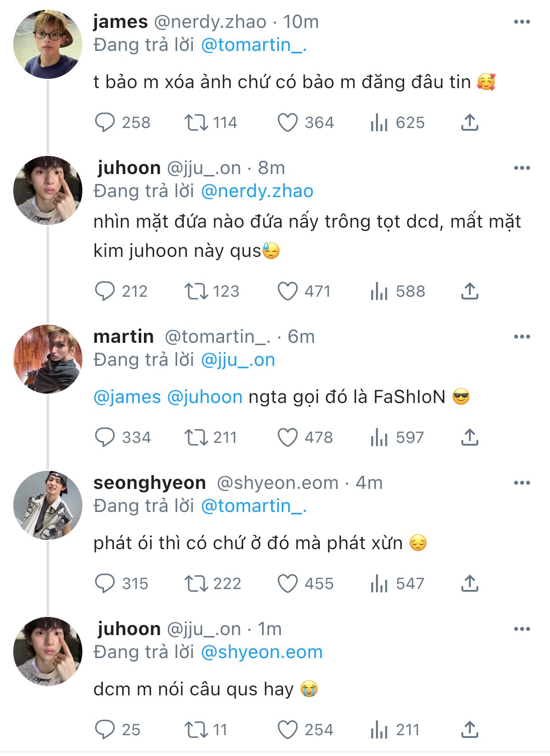Screen dimensions: 550x756
Task: Retweet seonghyeon's tweet with 222 retweets
Action: pos(196,584)
